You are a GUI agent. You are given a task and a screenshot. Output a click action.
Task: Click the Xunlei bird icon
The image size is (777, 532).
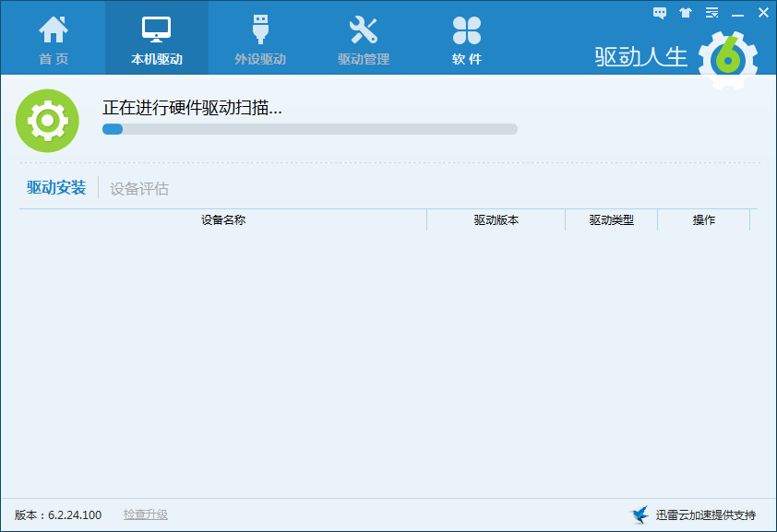(639, 514)
